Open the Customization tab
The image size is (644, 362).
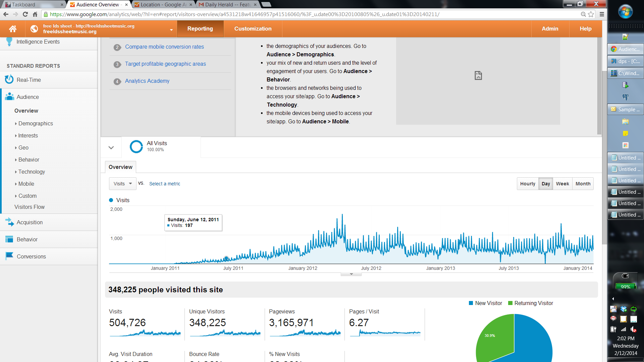point(253,29)
